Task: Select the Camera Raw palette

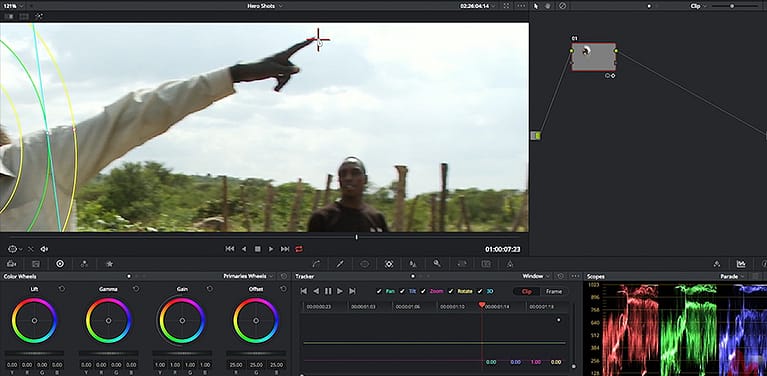Action: 12,264
